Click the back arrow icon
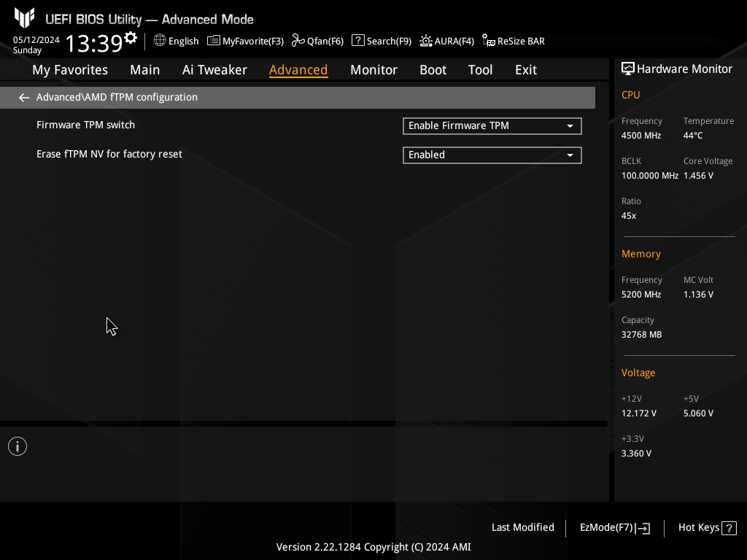This screenshot has width=747, height=560. pyautogui.click(x=24, y=98)
